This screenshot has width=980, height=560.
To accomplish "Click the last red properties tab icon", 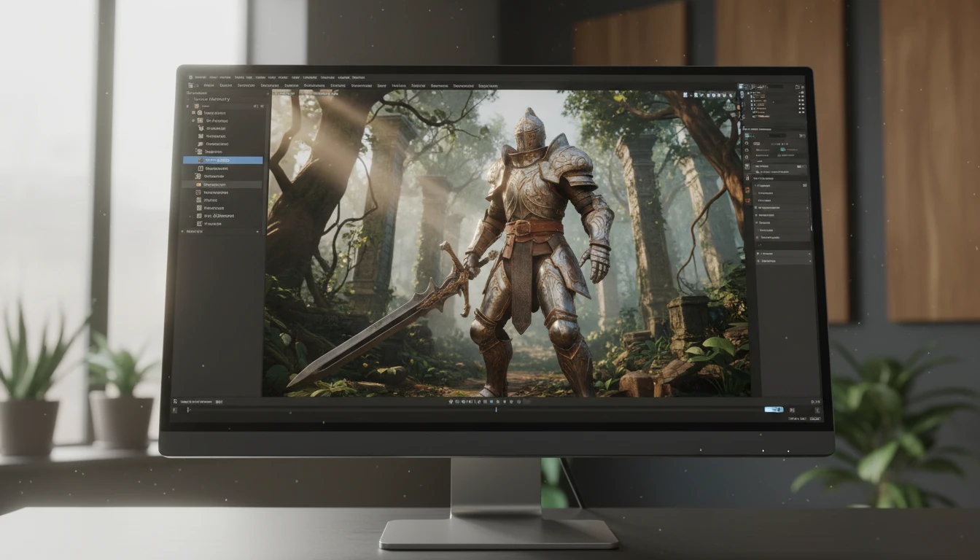I will pos(747,201).
